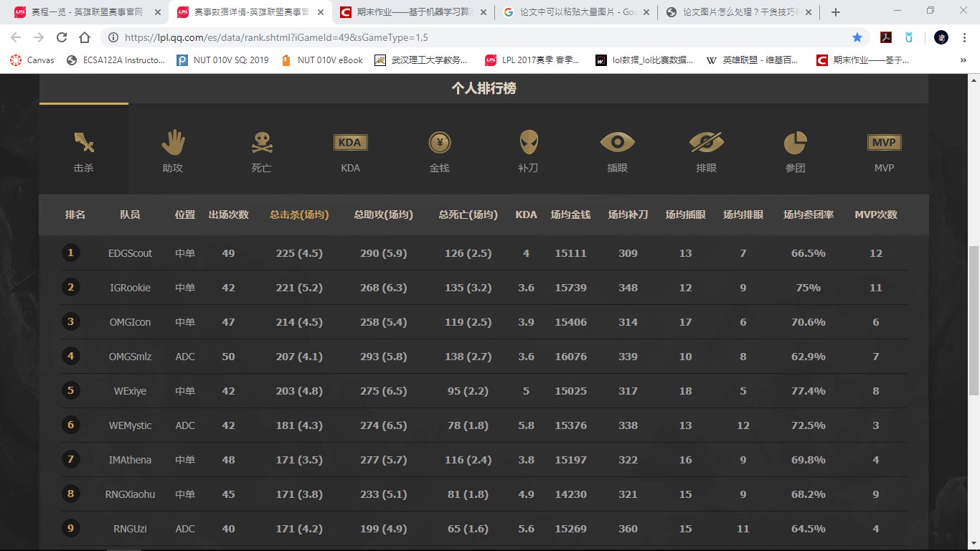Screen dimensions: 980x551
Task: Expand the hidden bookmarks overflow chevron
Action: coord(963,60)
